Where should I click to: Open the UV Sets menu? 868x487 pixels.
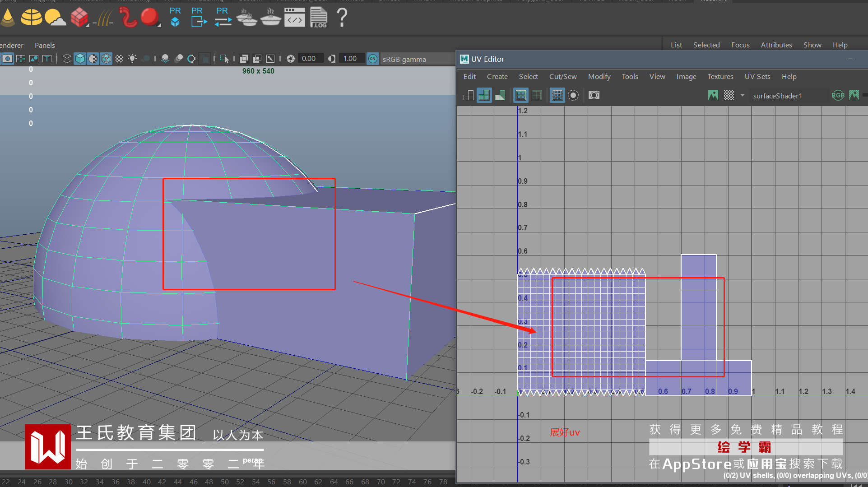coord(757,77)
